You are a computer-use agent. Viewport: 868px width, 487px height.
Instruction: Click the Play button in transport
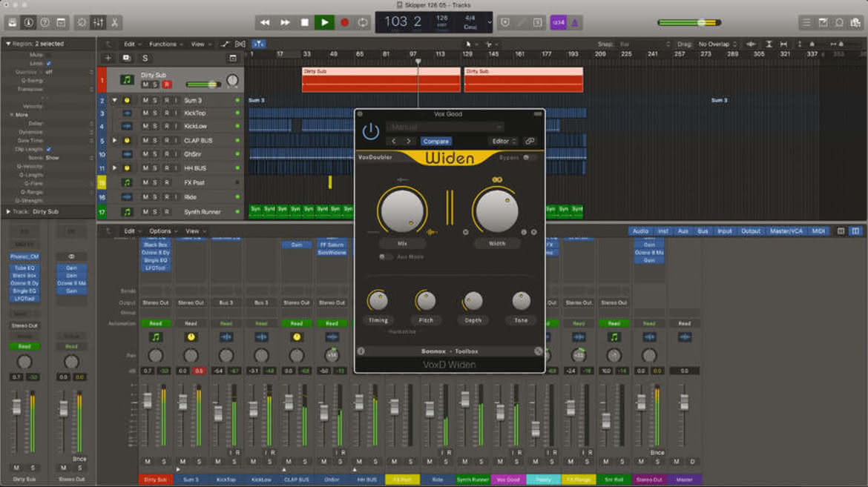pos(324,23)
